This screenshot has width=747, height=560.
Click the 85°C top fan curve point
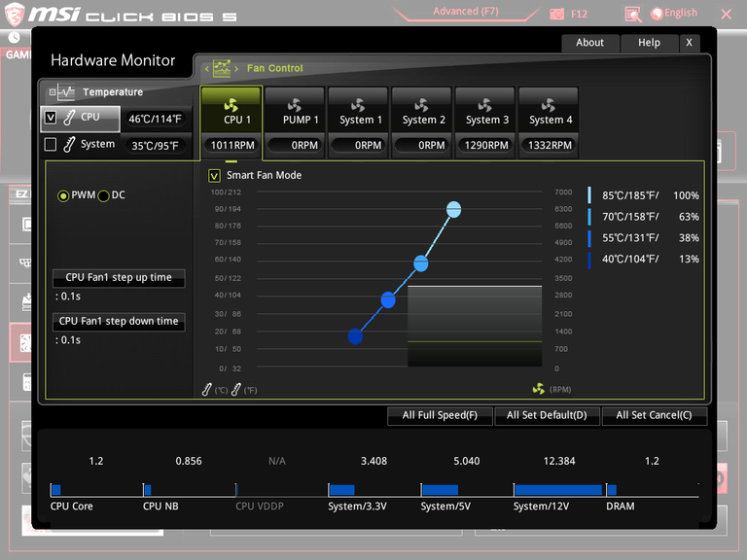coord(453,210)
